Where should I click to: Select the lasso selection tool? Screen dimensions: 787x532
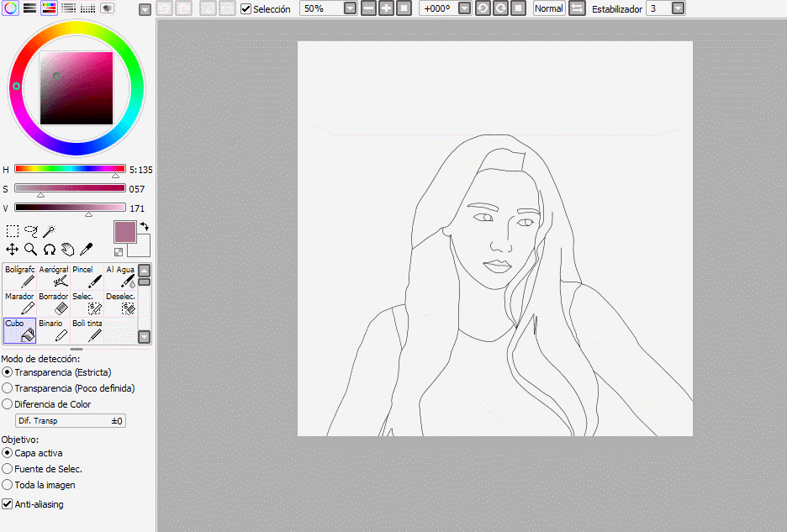pyautogui.click(x=31, y=231)
